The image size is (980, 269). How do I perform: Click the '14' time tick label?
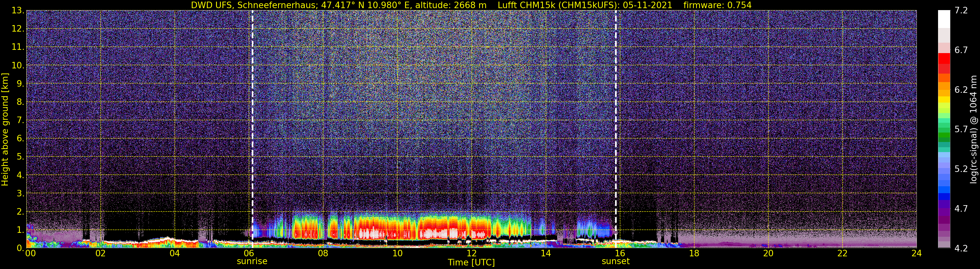pos(545,253)
